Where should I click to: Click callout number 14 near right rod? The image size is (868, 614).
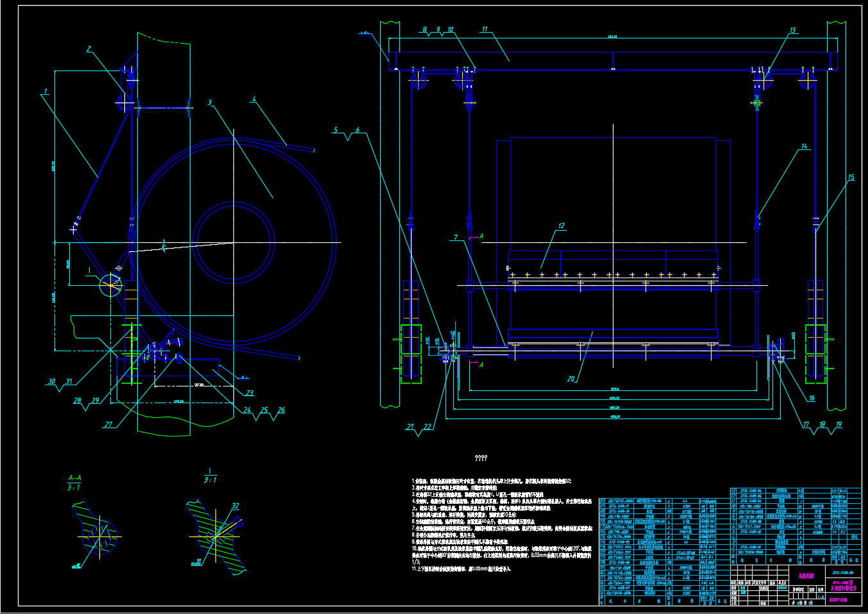804,147
